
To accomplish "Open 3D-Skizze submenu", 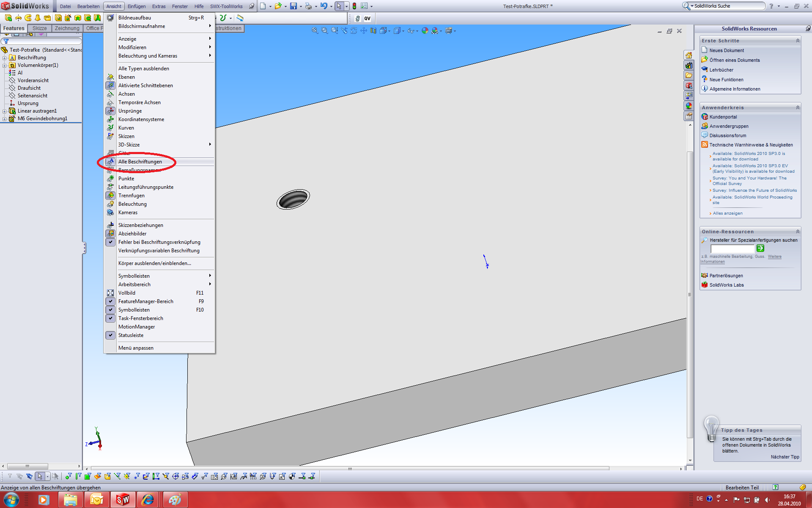I will [159, 145].
